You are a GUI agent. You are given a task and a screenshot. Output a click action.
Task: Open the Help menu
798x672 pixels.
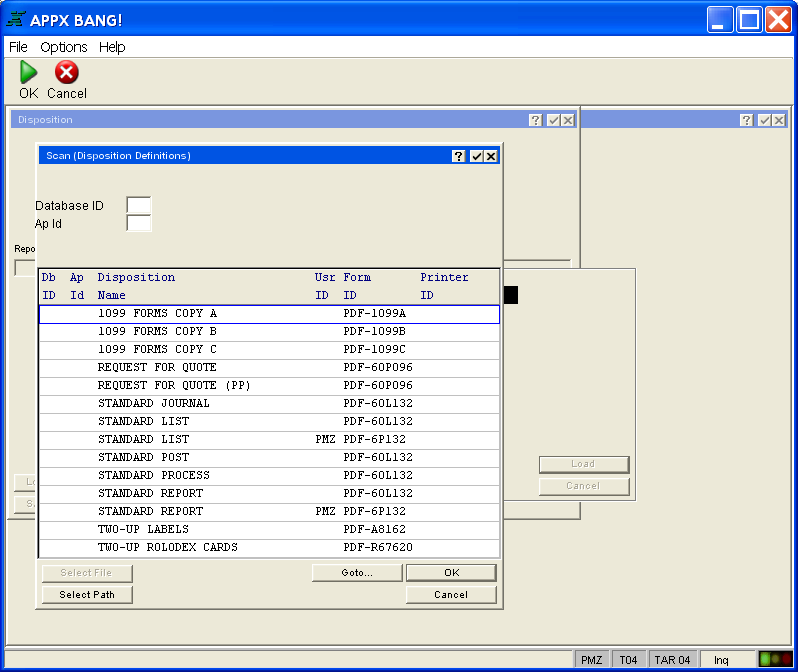112,47
